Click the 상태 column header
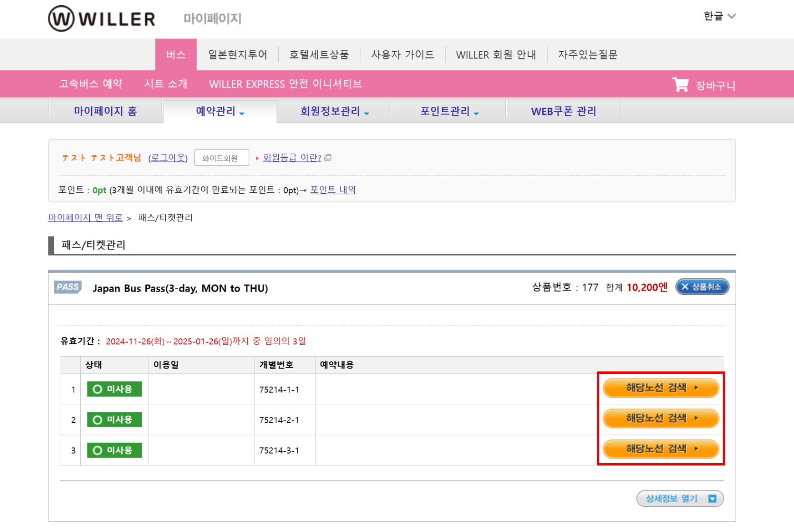The height and width of the screenshot is (532, 794). (x=94, y=365)
